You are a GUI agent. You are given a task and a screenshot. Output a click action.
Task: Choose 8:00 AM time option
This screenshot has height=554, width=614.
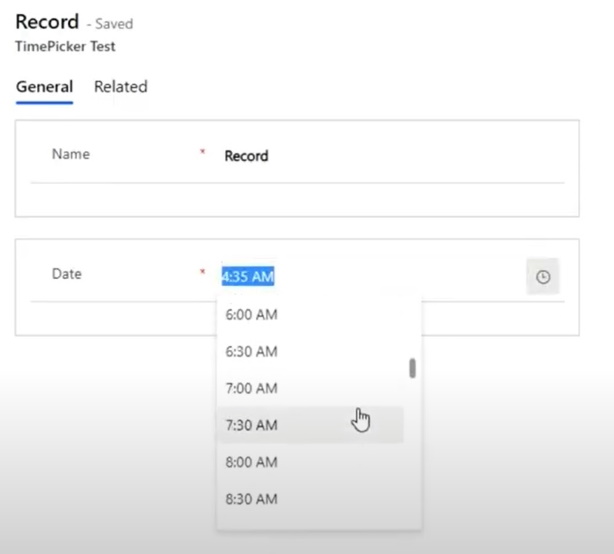[x=310, y=462]
